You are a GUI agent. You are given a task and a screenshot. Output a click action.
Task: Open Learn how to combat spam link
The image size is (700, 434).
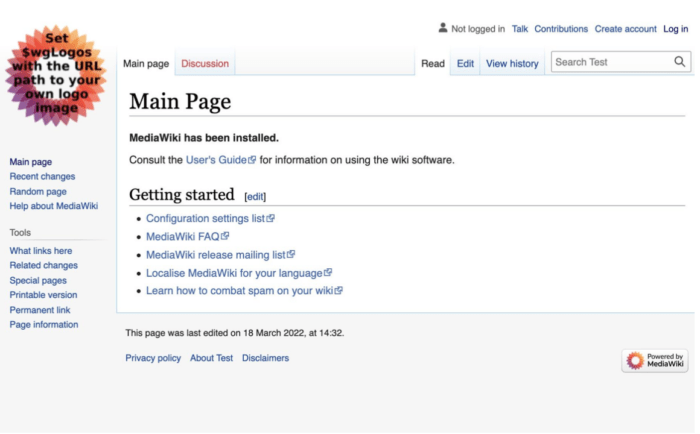(x=244, y=291)
